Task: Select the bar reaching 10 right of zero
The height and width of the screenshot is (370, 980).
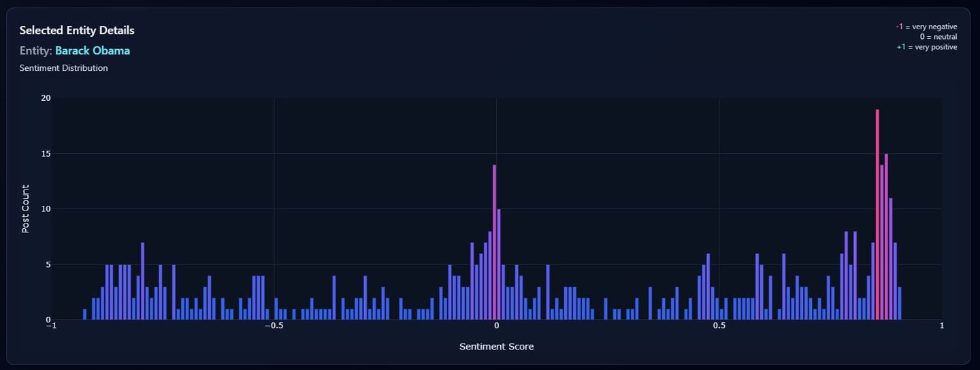Action: click(x=499, y=264)
